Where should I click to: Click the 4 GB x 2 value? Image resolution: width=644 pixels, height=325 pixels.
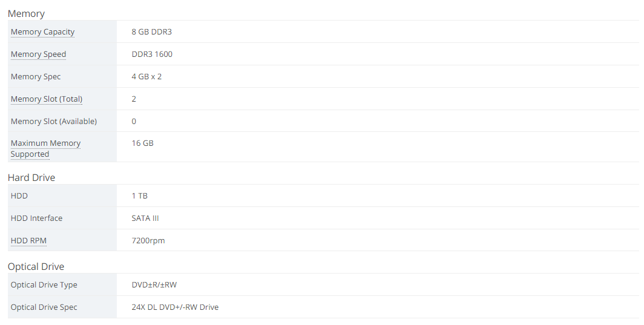point(146,77)
